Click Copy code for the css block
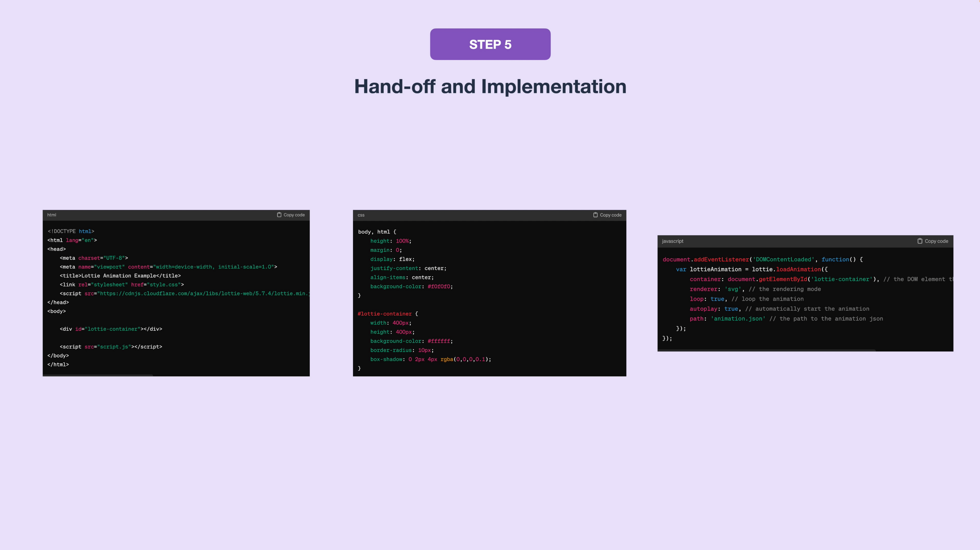 click(610, 214)
